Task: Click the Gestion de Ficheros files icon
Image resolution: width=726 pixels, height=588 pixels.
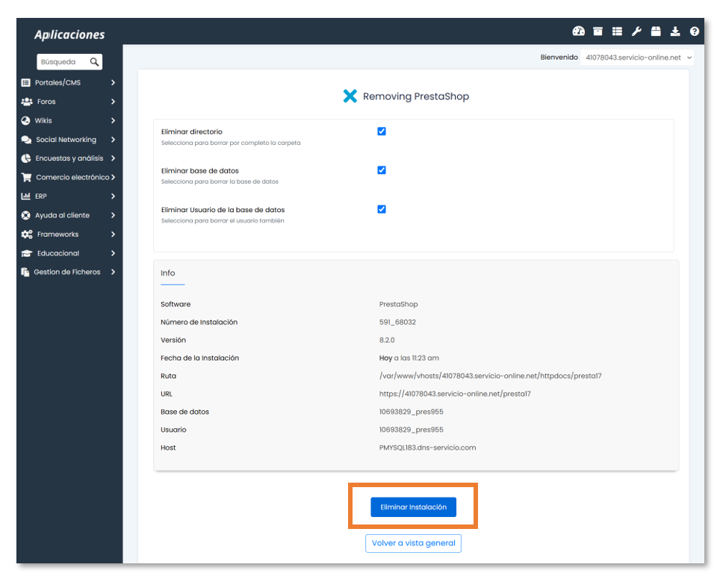Action: (x=25, y=272)
